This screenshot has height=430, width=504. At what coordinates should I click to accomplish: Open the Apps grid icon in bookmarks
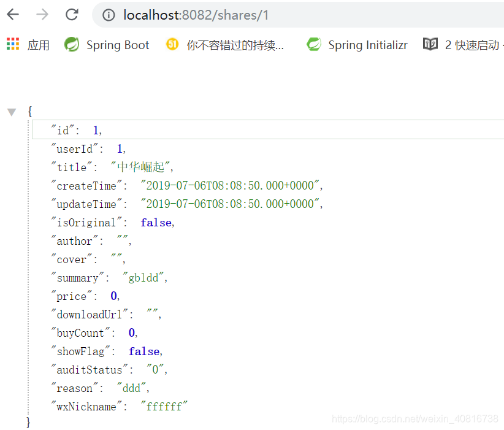pos(13,44)
